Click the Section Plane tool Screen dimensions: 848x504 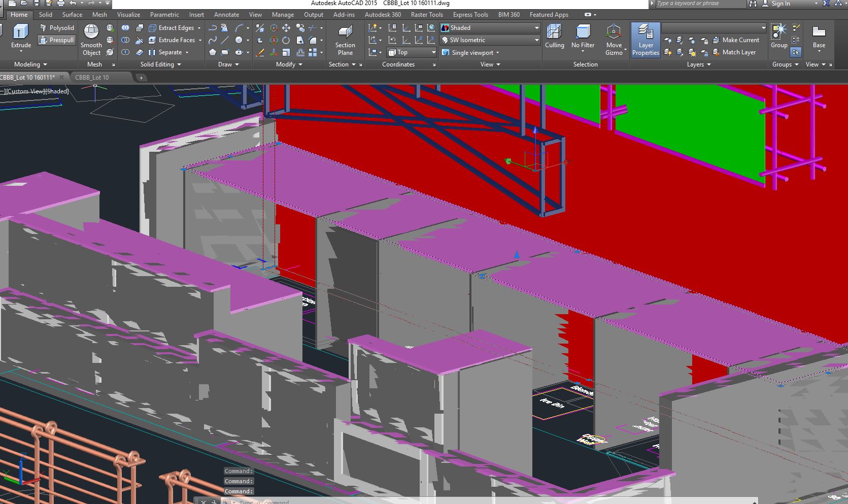345,40
